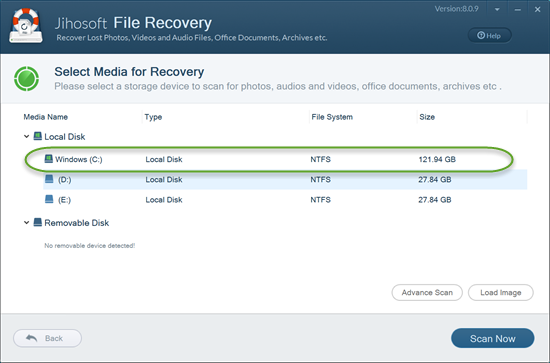Click NTFS in the Windows (C:) row
This screenshot has width=550, height=363.
(321, 159)
